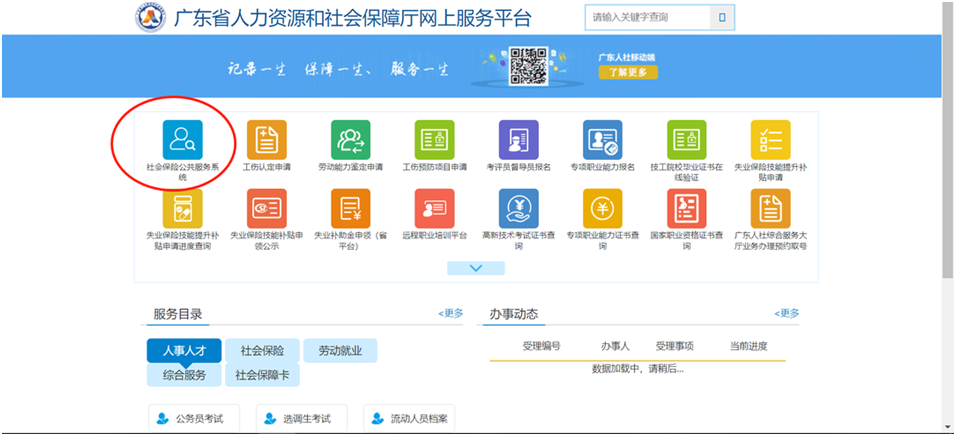Launch 远程职业培训平台 icon
This screenshot has width=956, height=436.
pyautogui.click(x=434, y=208)
